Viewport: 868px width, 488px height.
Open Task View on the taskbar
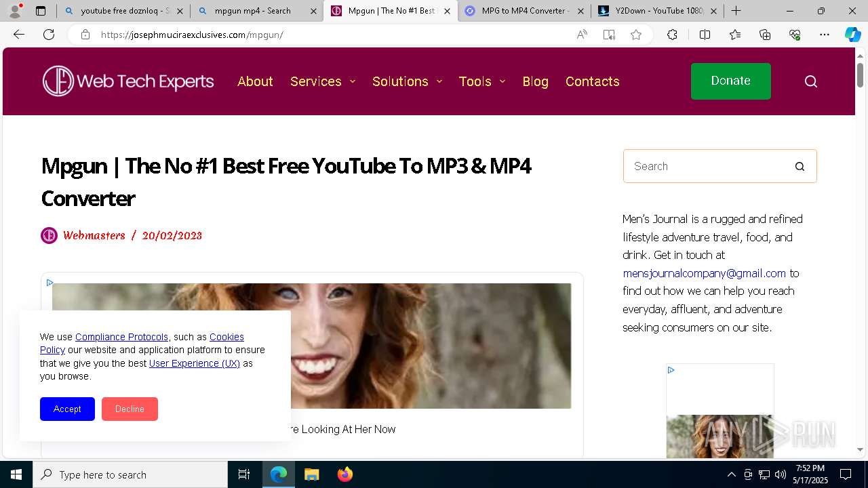click(244, 474)
